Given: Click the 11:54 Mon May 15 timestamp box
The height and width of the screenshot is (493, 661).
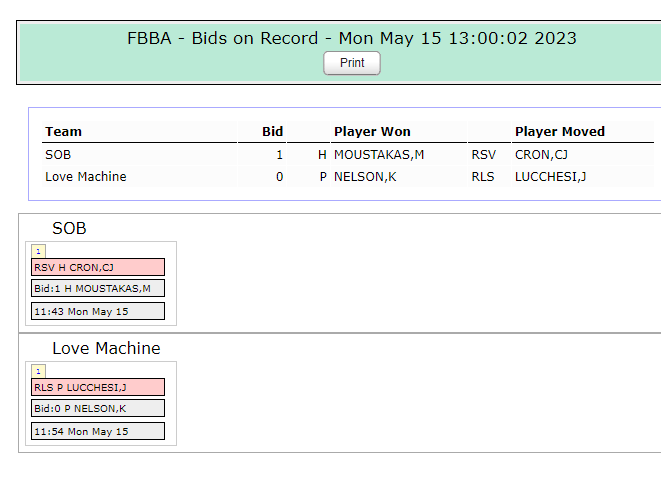Looking at the screenshot, I should pyautogui.click(x=98, y=431).
